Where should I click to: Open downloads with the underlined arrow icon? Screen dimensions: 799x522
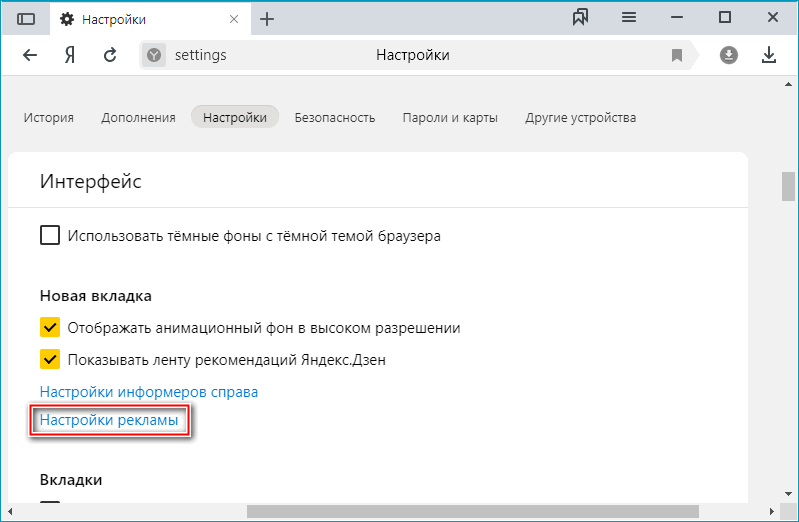tap(769, 55)
